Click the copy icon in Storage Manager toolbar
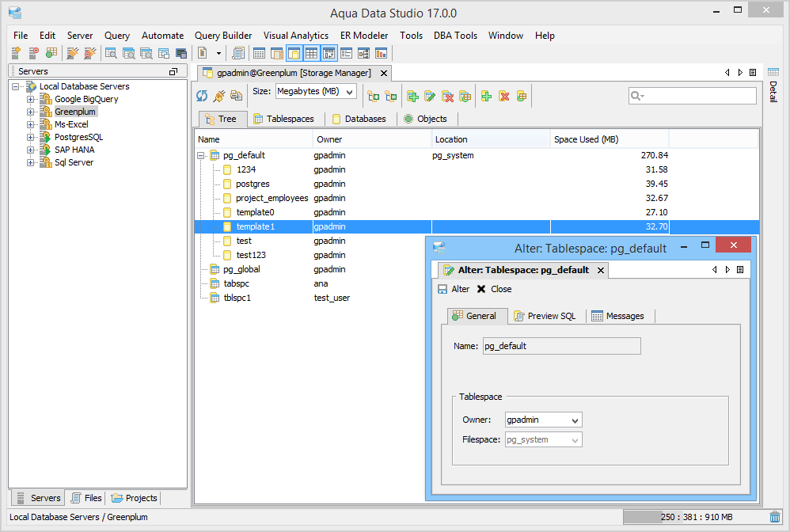Image resolution: width=790 pixels, height=532 pixels. pyautogui.click(x=237, y=96)
